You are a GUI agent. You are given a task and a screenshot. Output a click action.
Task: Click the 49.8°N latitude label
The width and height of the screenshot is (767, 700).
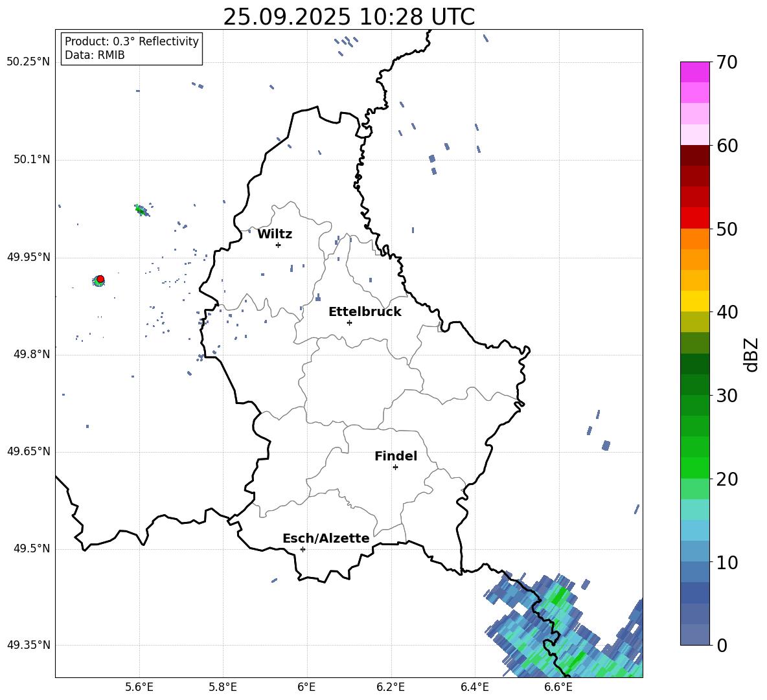tap(32, 354)
